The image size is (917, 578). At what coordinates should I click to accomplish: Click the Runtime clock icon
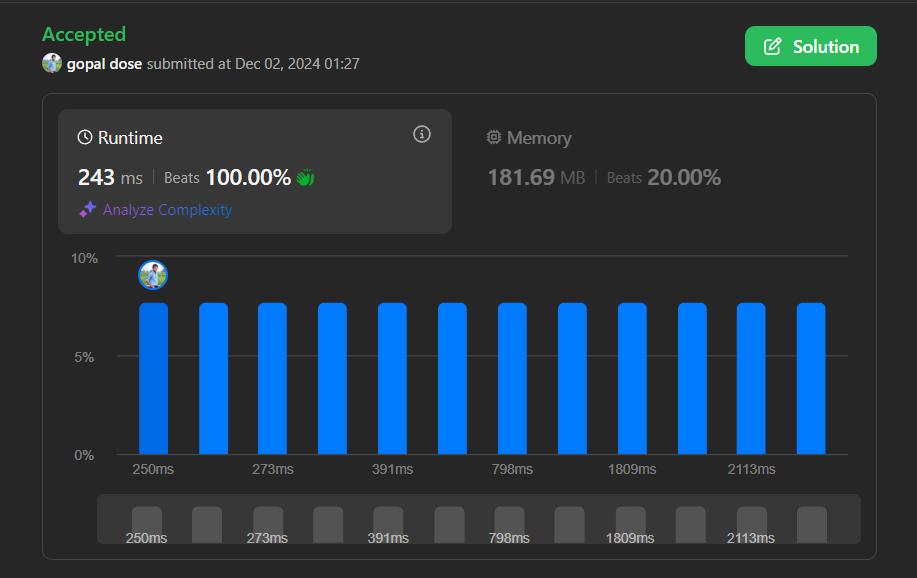coord(85,137)
